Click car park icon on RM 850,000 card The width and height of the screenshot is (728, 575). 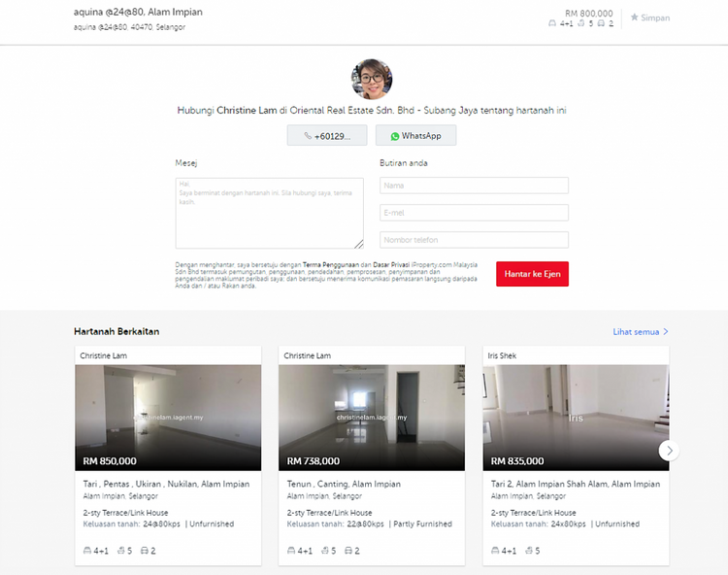coord(145,551)
